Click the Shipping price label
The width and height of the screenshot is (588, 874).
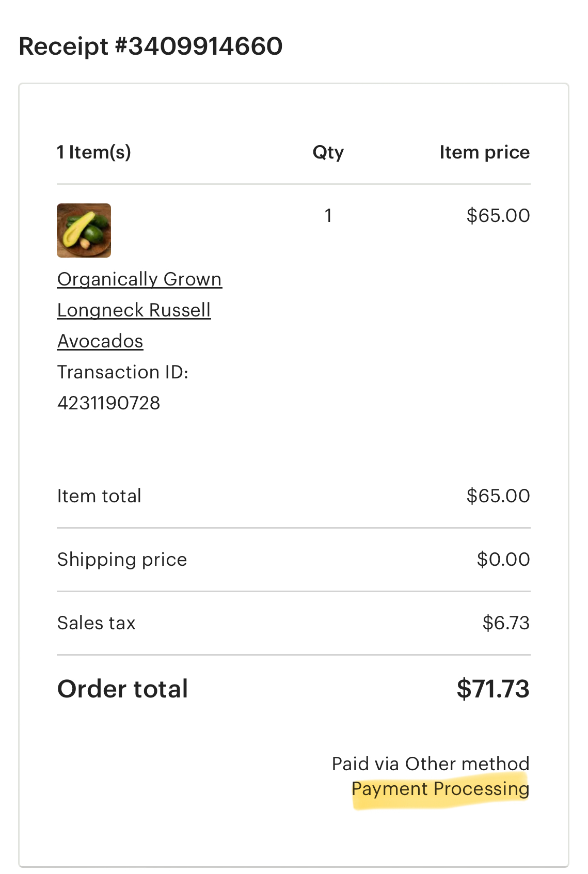pos(122,560)
